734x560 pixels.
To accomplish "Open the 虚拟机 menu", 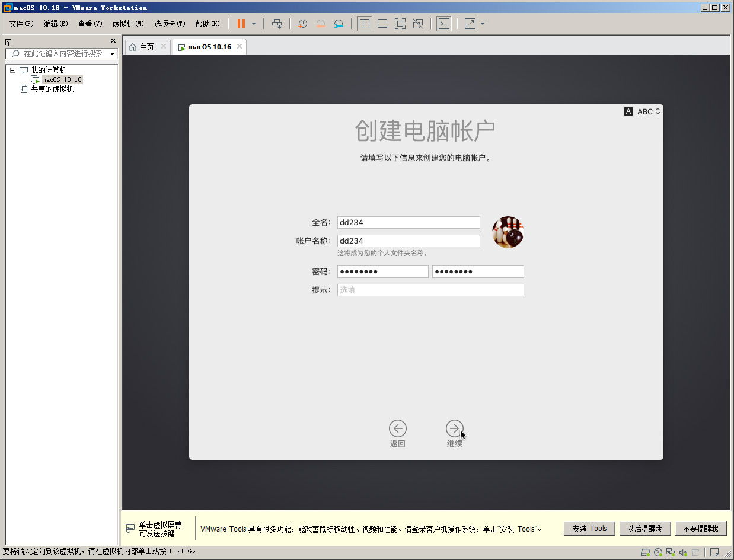I will [x=128, y=24].
